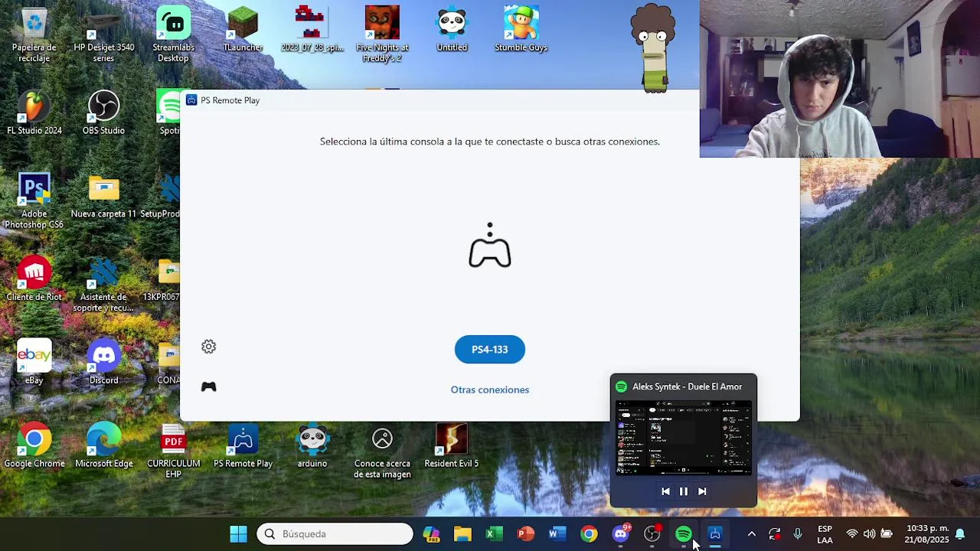Launch Streamlabs Desktop shortcut
The height and width of the screenshot is (551, 980).
click(x=173, y=34)
